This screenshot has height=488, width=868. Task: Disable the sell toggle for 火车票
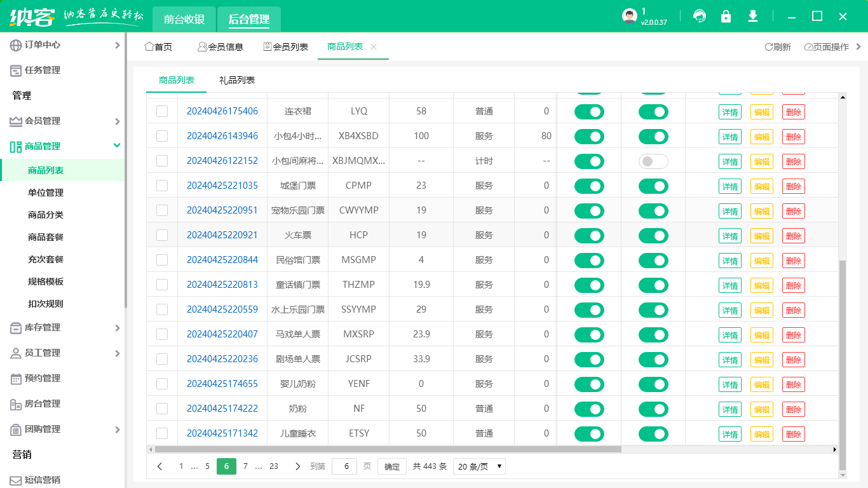(588, 235)
